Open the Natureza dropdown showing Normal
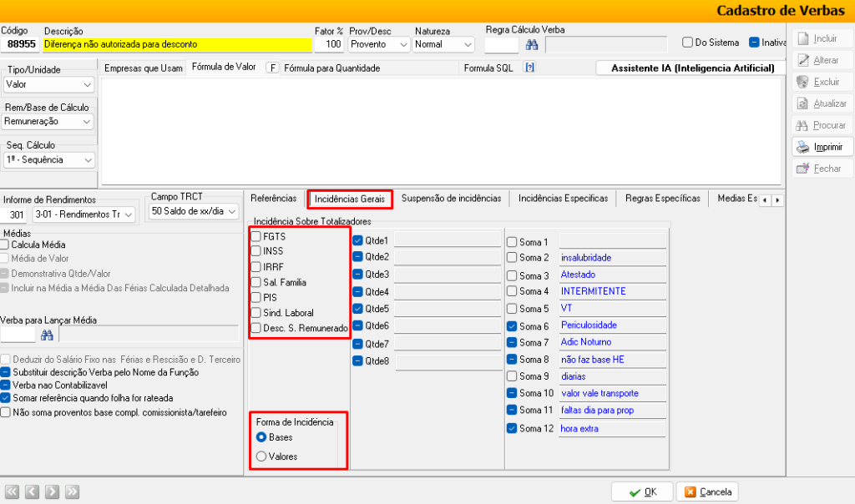 (x=443, y=45)
